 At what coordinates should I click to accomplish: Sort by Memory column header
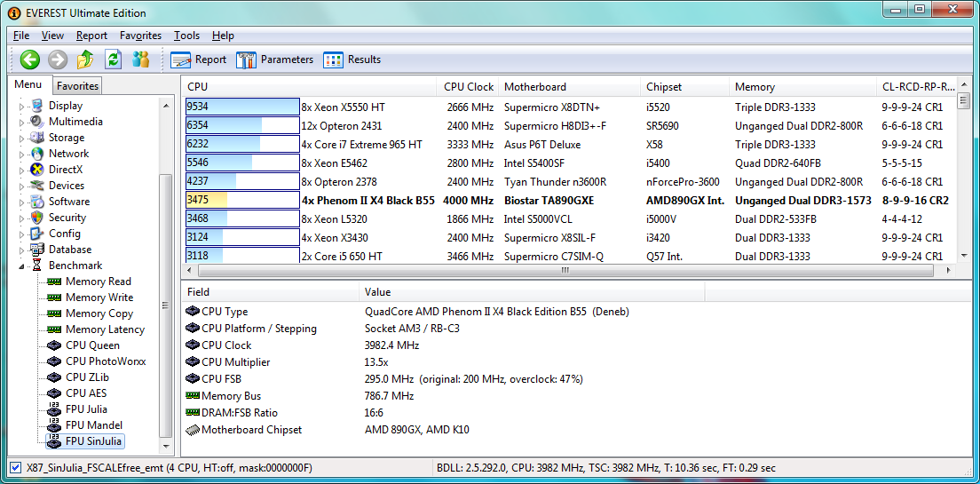tap(803, 87)
